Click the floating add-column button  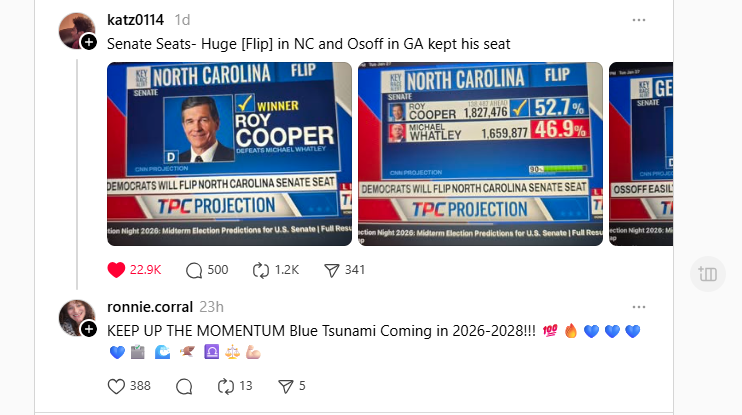coord(706,274)
